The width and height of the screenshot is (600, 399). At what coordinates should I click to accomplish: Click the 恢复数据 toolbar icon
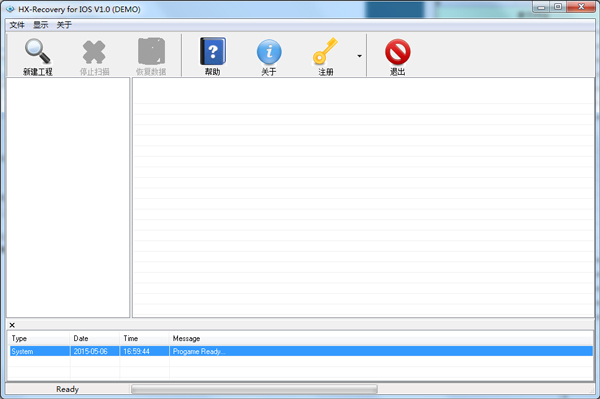coord(151,51)
